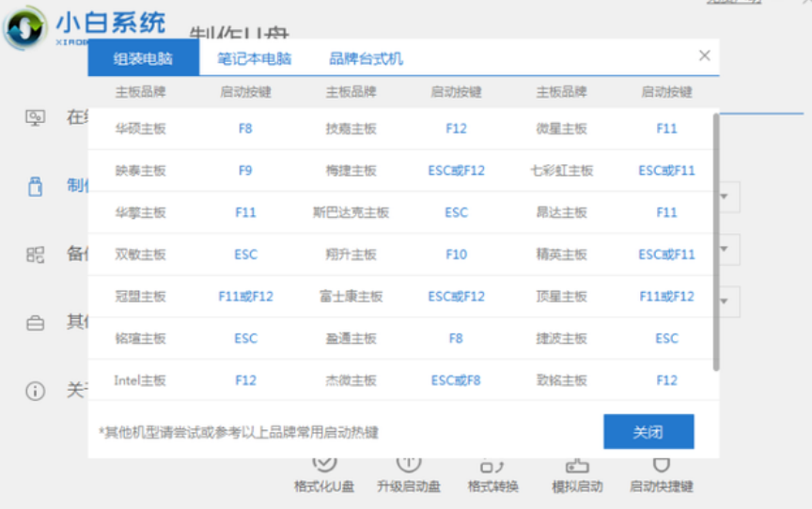Click Intel主板 cell

coord(140,380)
